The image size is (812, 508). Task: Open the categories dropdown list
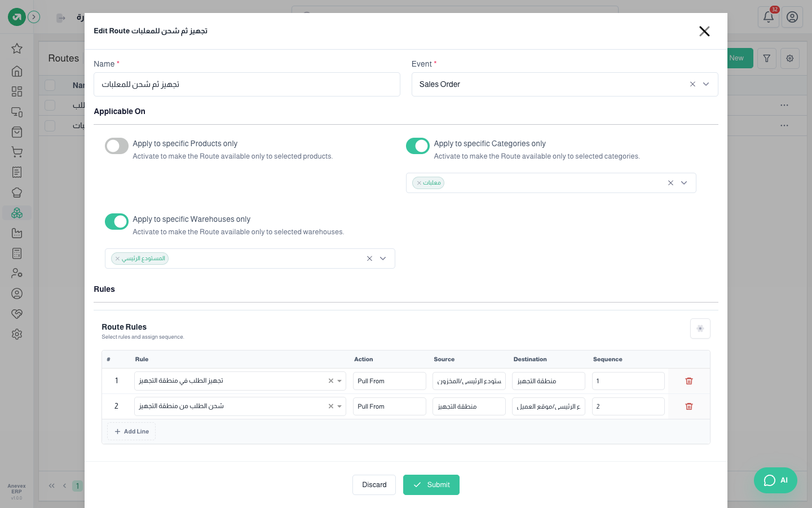click(684, 183)
